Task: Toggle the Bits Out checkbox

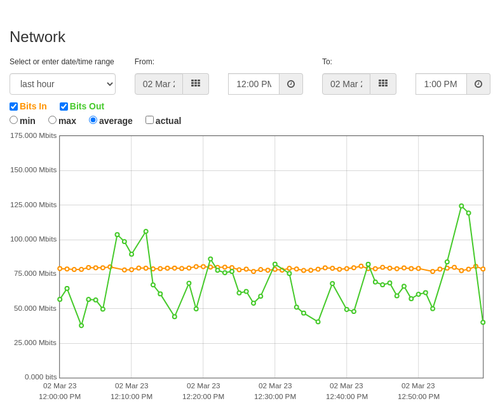Action: click(64, 106)
